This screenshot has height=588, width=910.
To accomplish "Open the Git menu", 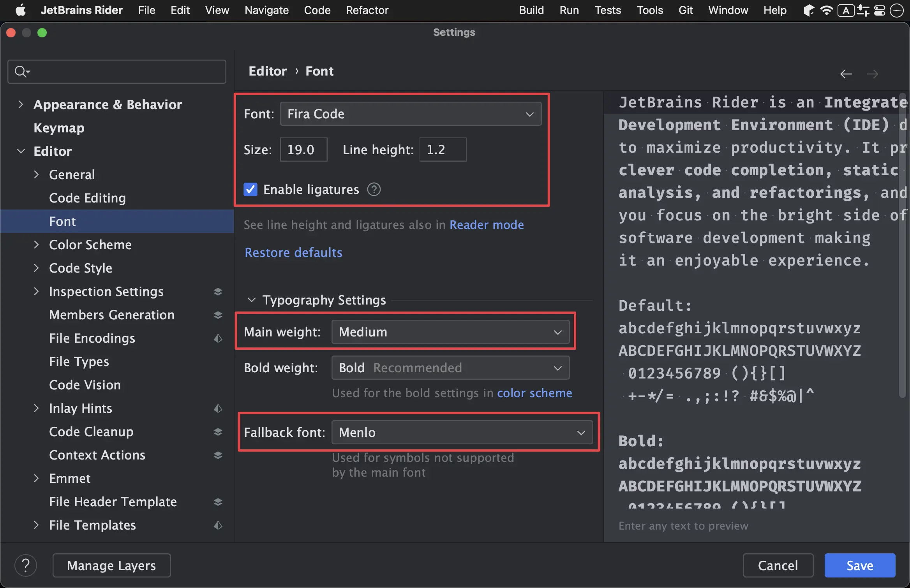I will coord(686,10).
